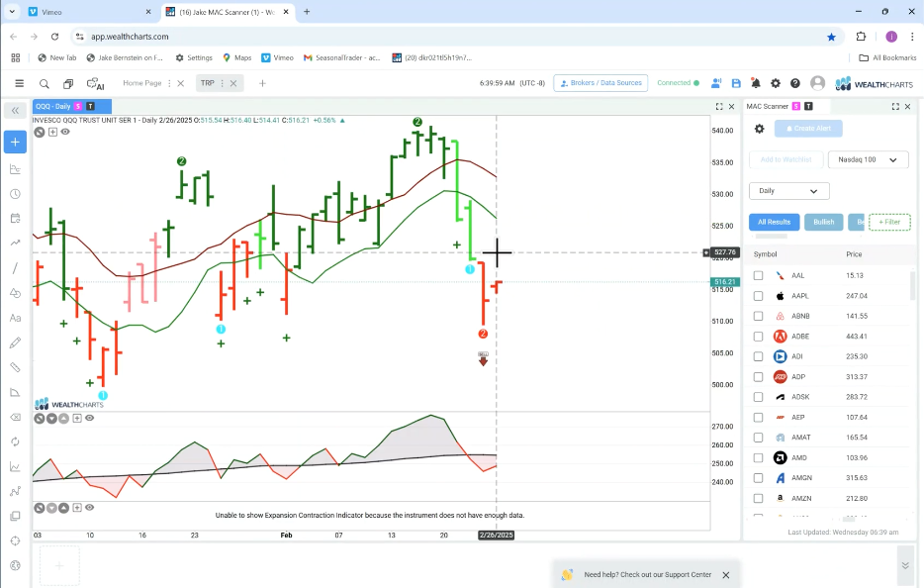Click the scanner results vertical scrollbar
This screenshot has width=924, height=588.
click(911, 287)
